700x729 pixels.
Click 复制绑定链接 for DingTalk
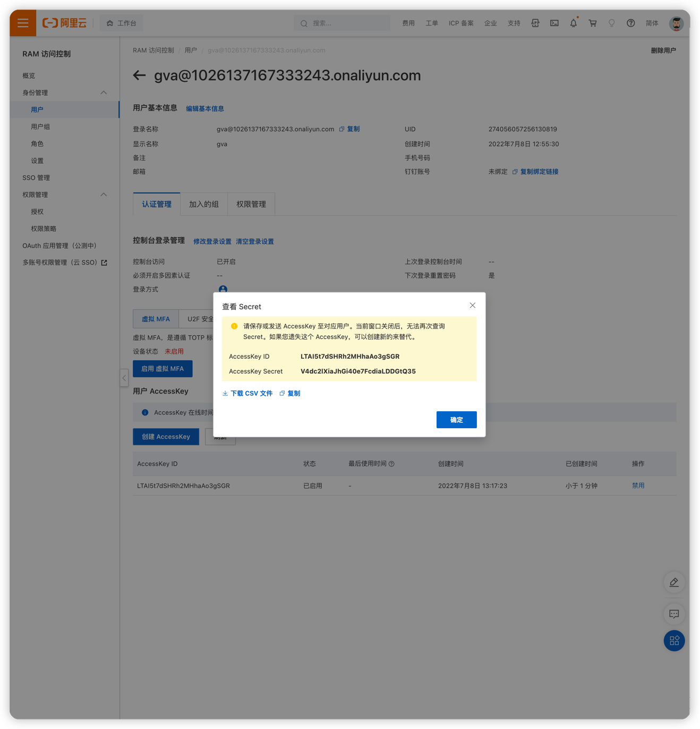point(535,172)
